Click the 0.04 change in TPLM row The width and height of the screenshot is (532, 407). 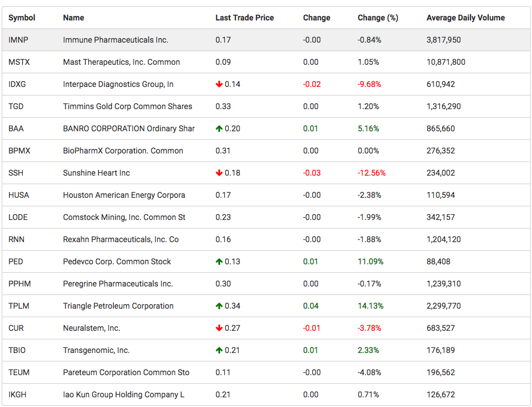click(x=311, y=306)
